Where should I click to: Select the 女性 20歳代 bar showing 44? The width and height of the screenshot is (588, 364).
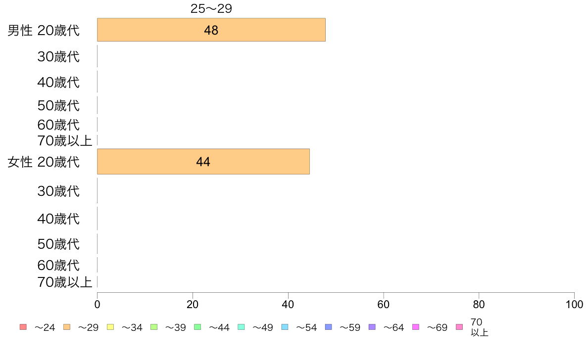203,162
